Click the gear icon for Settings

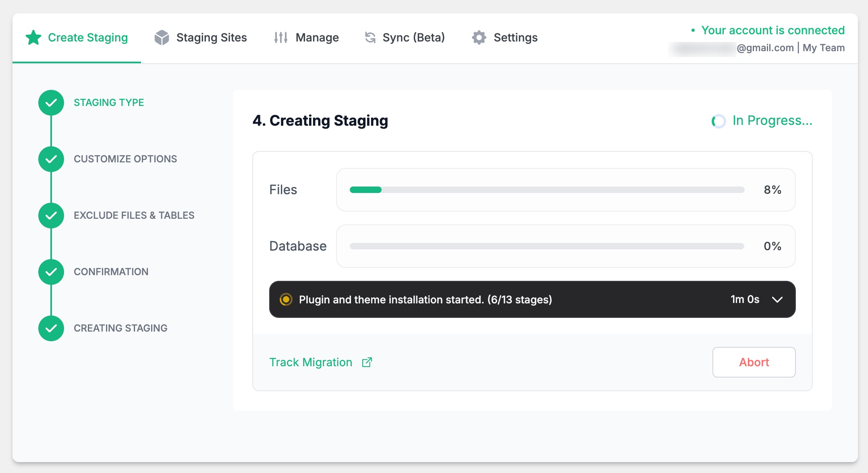pos(479,37)
